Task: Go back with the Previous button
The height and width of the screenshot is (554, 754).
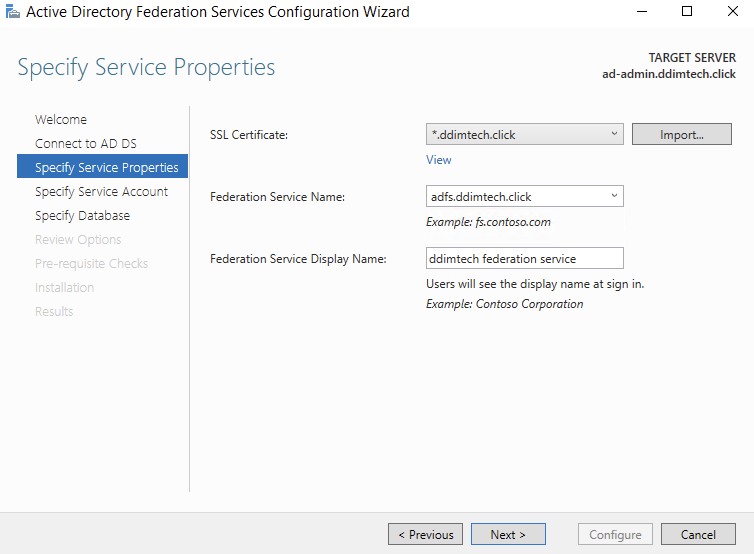Action: (426, 534)
